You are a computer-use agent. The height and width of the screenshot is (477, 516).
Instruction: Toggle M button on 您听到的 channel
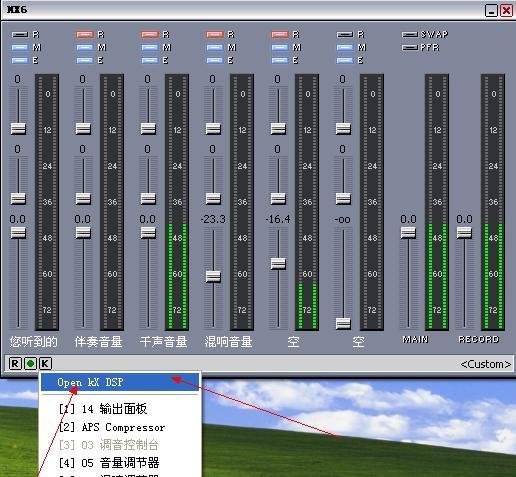tap(20, 47)
